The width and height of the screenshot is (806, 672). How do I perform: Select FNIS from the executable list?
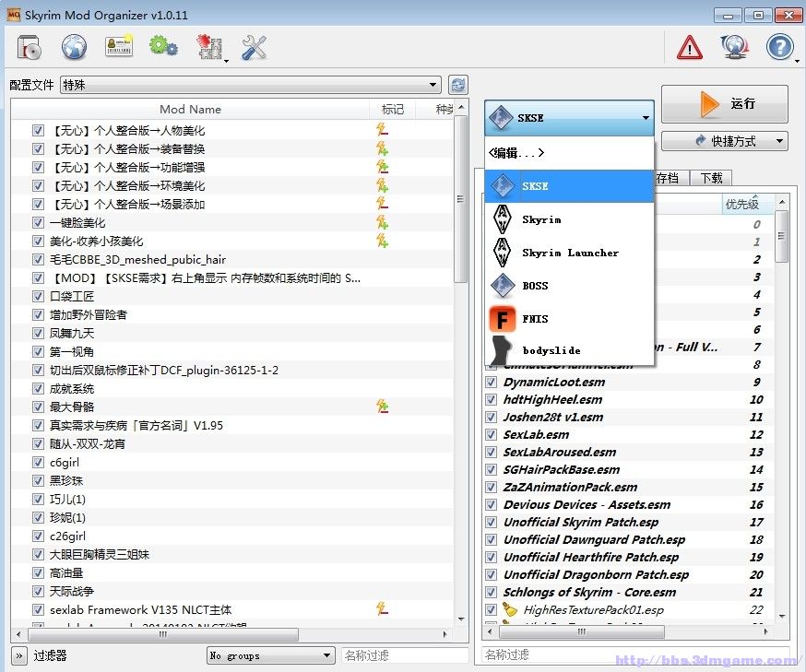[x=569, y=319]
